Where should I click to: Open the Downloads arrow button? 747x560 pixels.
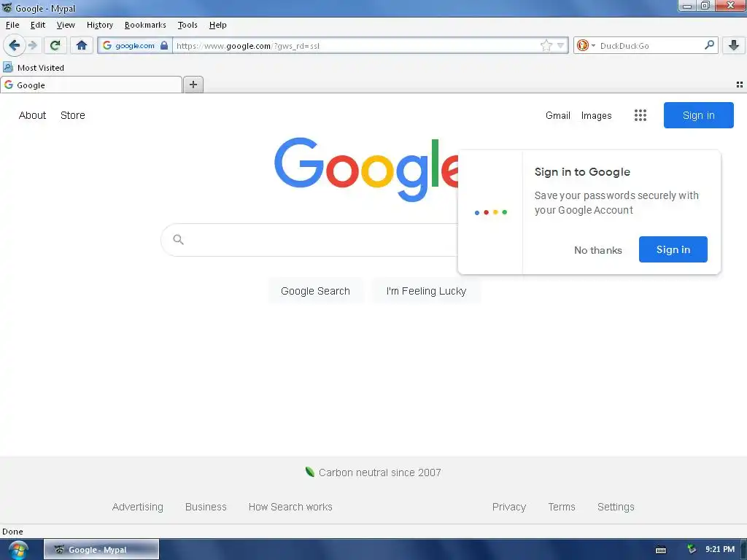click(734, 46)
